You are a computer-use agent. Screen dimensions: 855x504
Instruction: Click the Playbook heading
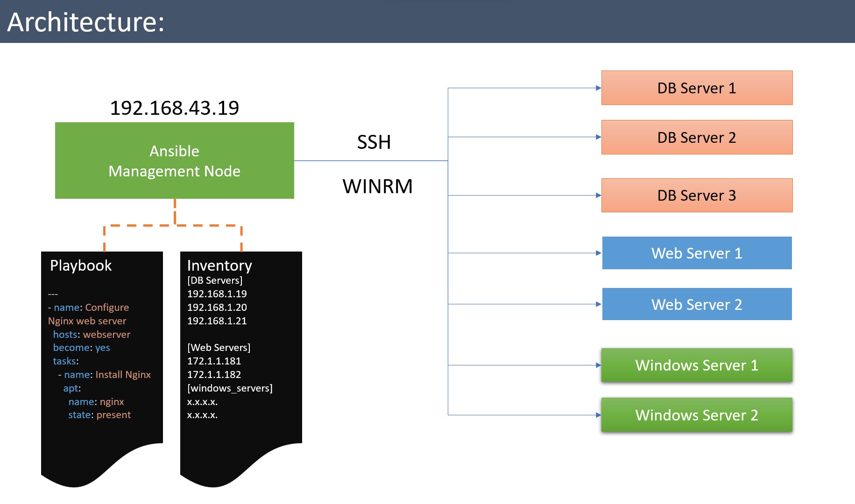click(x=81, y=266)
